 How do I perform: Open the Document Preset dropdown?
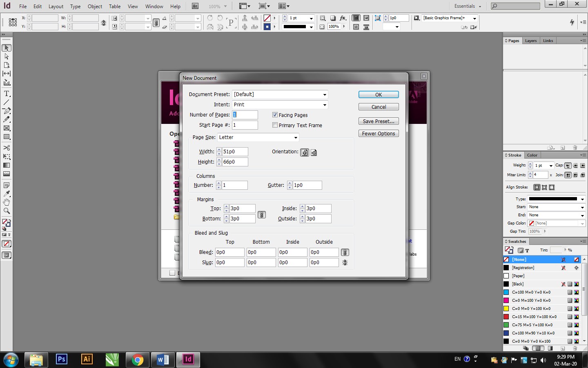coord(280,94)
